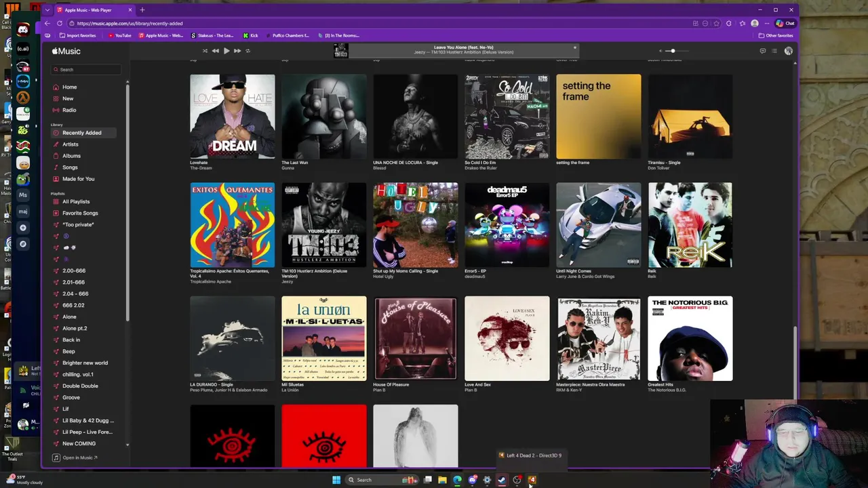Toggle repeat in the player bar
The height and width of the screenshot is (488, 868).
pyautogui.click(x=248, y=51)
